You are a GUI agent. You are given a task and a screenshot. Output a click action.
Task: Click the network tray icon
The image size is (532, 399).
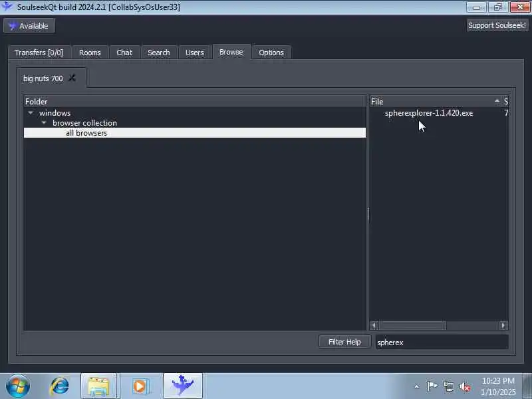[x=448, y=386]
